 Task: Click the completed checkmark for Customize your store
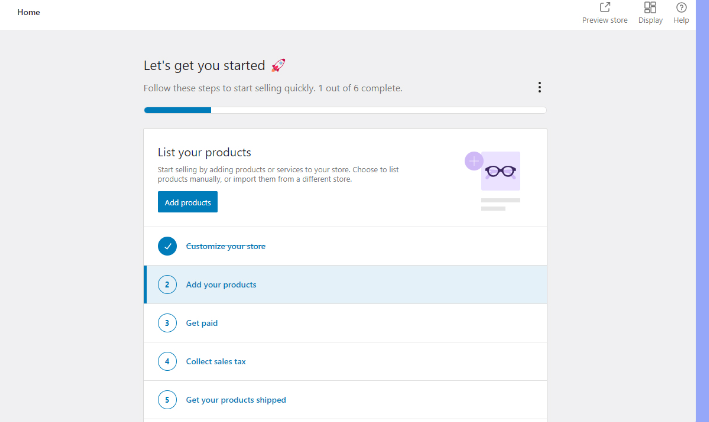167,246
